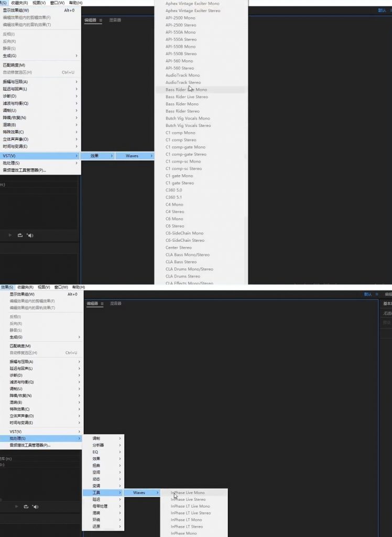The height and width of the screenshot is (537, 392).
Task: Select C1 gate Stereo
Action: (x=179, y=183)
